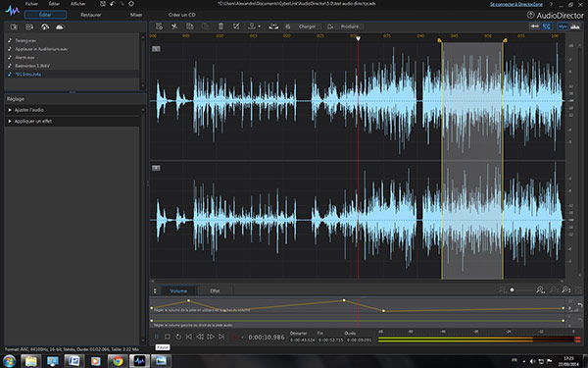Click the download sounds from DirectorZone icon
Screen dimensions: 588x368
[x=45, y=27]
